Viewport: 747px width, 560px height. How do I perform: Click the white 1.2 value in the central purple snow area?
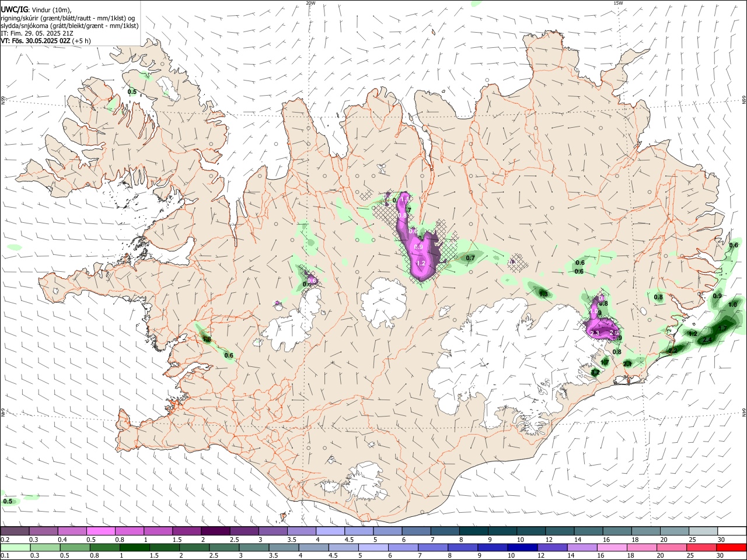421,263
